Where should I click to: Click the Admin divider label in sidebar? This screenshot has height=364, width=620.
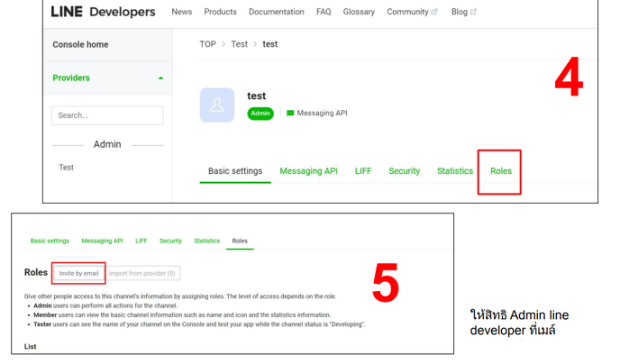click(x=107, y=145)
